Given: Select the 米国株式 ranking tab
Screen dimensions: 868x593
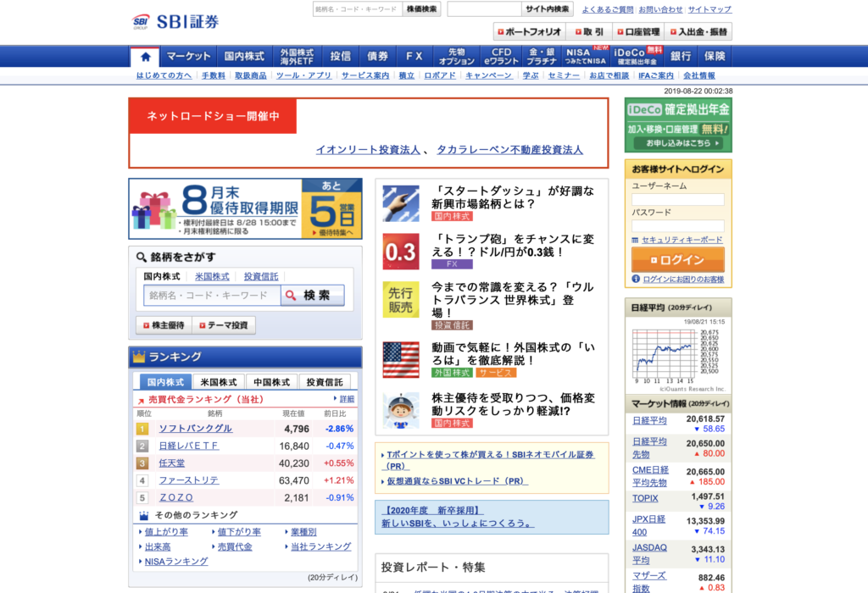Looking at the screenshot, I should (x=219, y=382).
